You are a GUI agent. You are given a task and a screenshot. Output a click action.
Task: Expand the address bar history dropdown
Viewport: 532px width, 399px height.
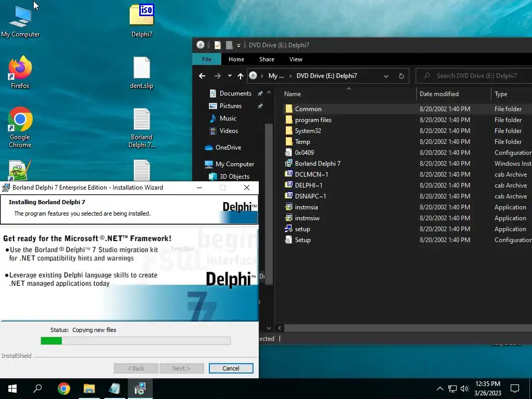tap(386, 76)
